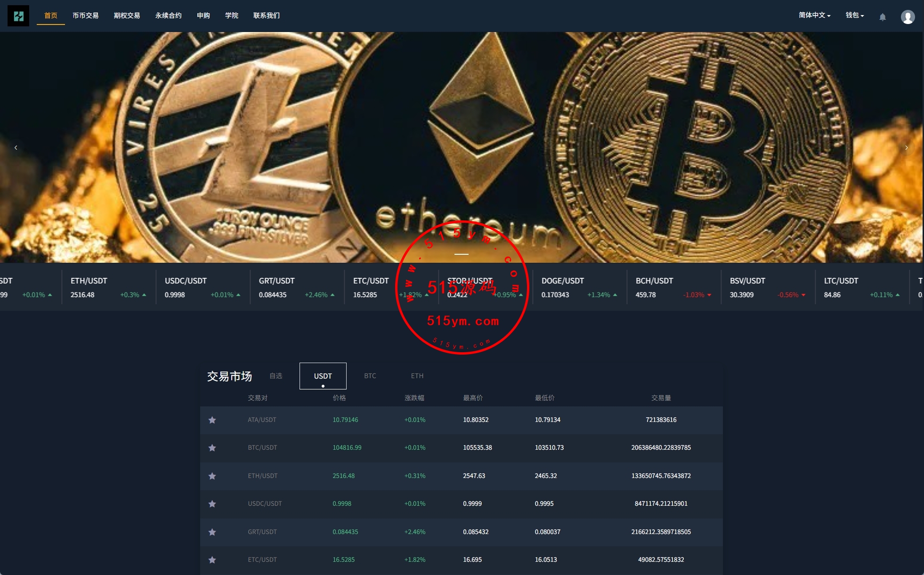Open the DOGE/USDT ticker card
Viewport: 924px width, 575px height.
580,287
